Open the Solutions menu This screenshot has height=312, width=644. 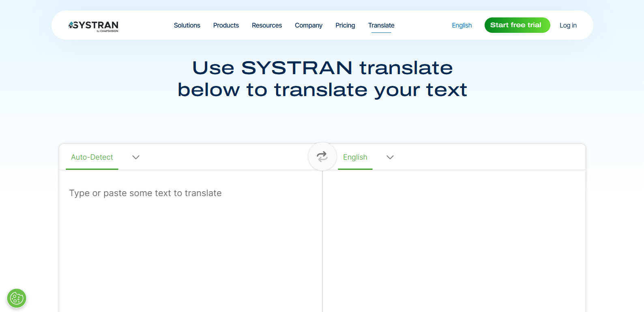(x=187, y=25)
